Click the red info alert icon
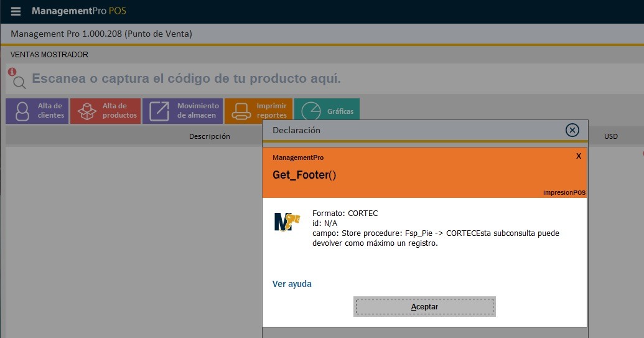 tap(12, 72)
